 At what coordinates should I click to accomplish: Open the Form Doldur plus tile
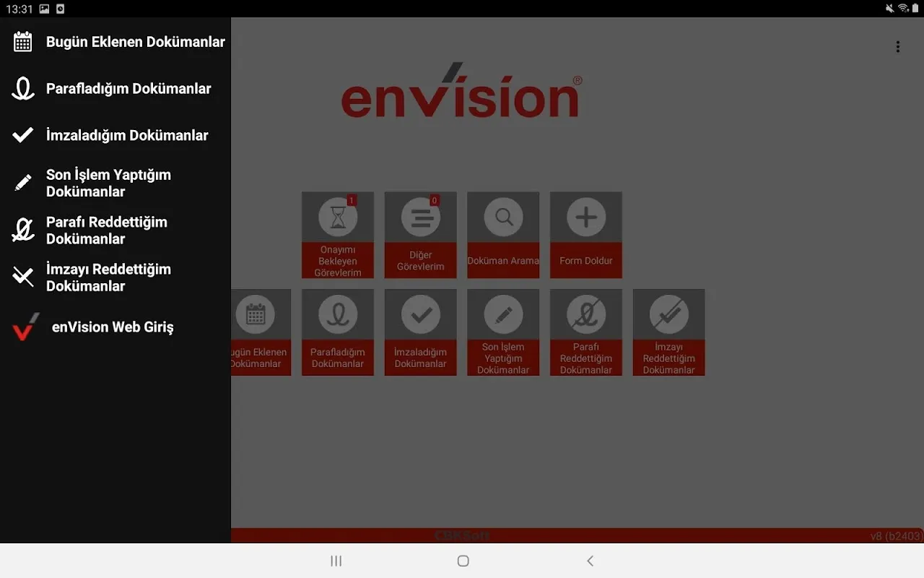(x=586, y=235)
